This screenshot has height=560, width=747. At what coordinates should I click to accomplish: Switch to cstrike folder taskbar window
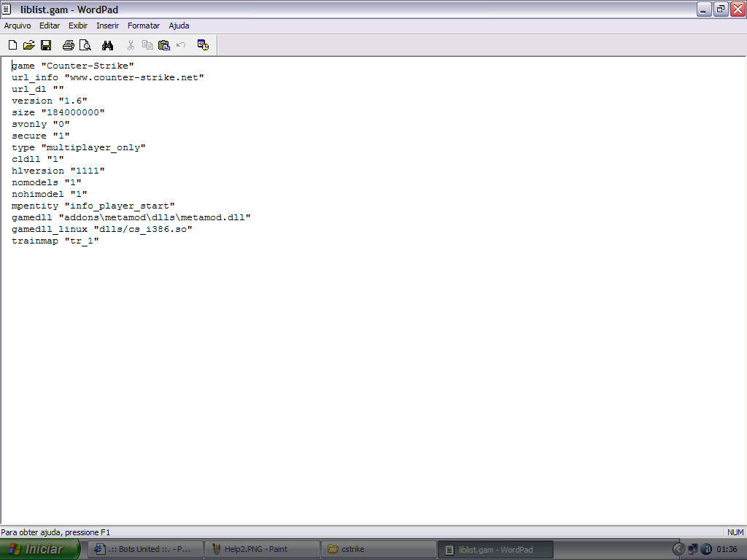pos(379,550)
